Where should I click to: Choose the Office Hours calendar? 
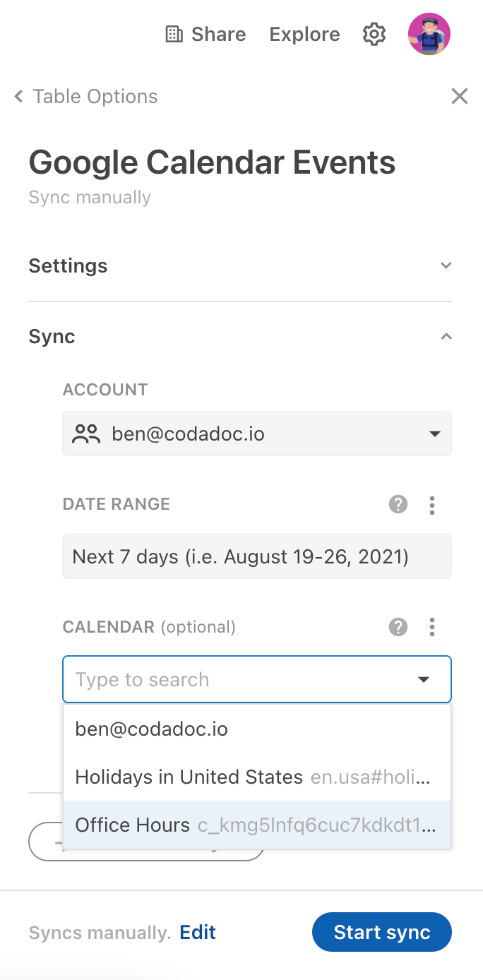click(257, 825)
